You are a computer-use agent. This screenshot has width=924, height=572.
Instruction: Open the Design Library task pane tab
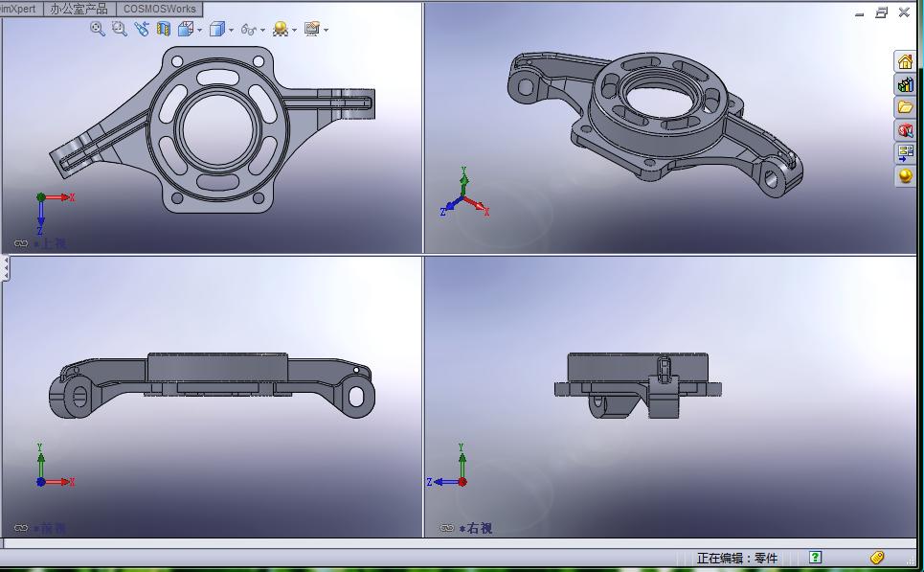[905, 84]
